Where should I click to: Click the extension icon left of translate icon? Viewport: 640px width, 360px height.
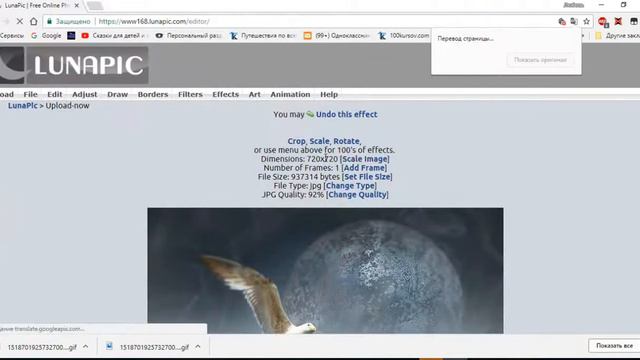pos(562,22)
